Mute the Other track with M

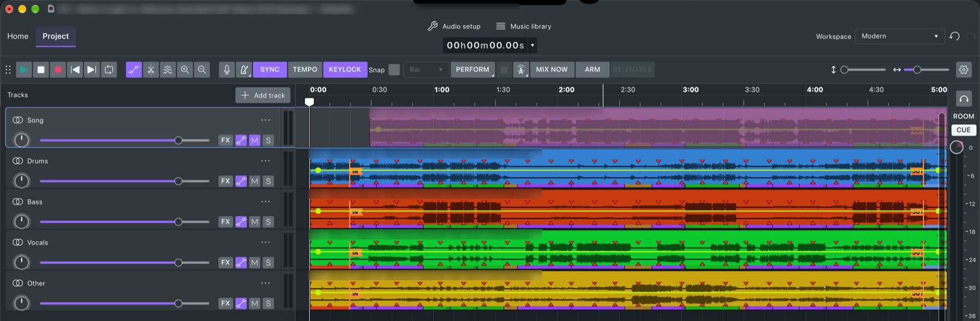point(254,303)
